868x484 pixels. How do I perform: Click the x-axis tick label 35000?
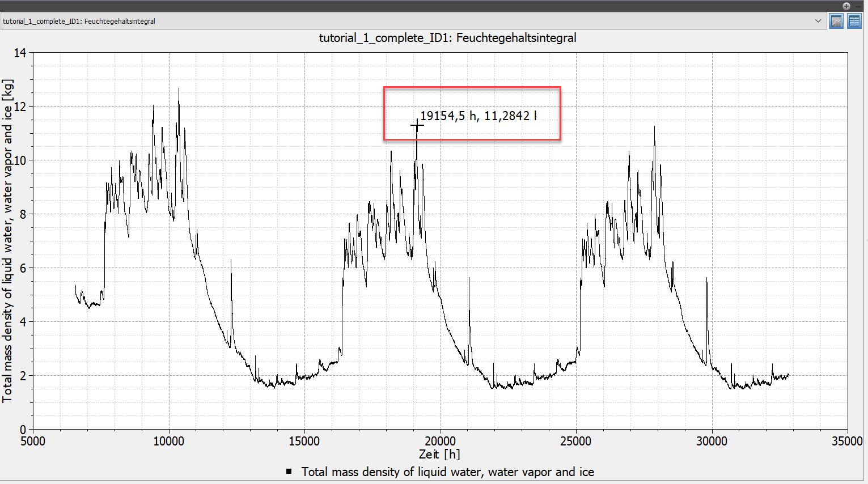(x=847, y=441)
